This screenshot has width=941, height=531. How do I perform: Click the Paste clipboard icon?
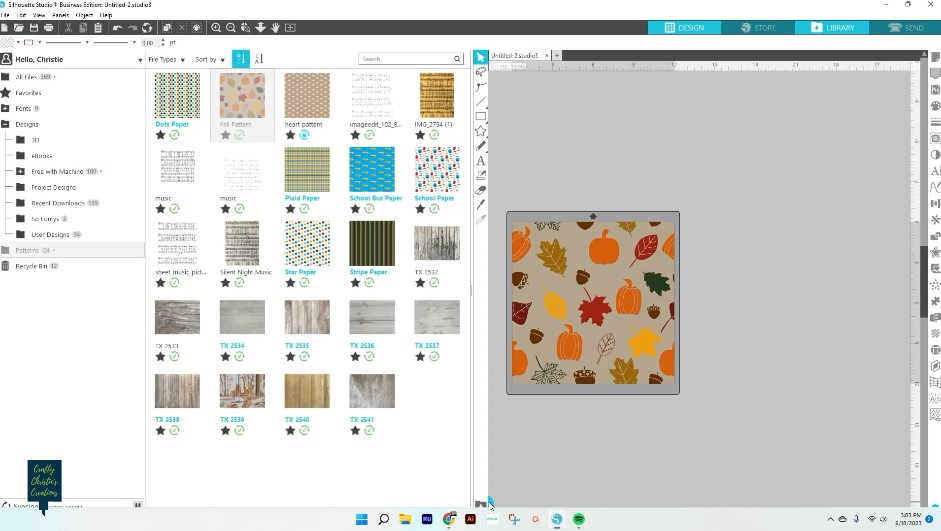click(98, 28)
